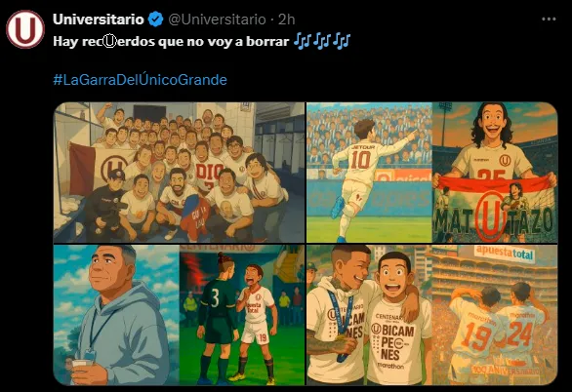572x392 pixels.
Task: Click the post text 'Hay recuerdos que no voy a borrar'
Action: pos(171,41)
